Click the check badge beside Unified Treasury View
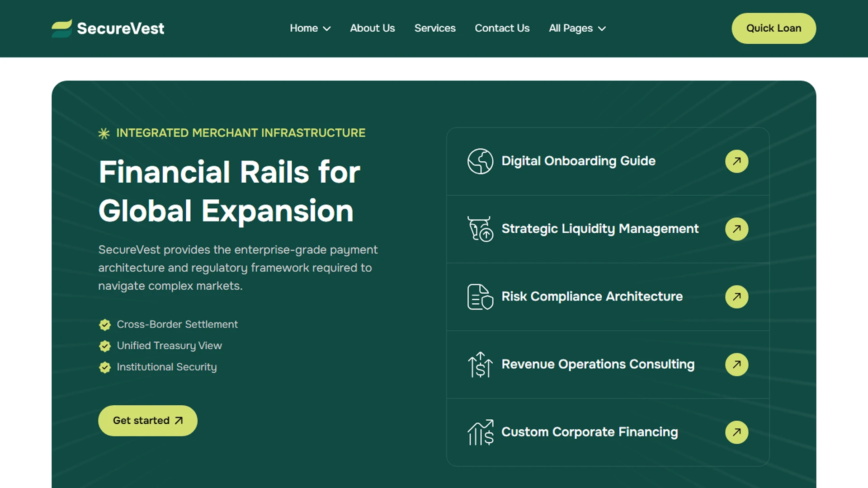 pos(105,346)
